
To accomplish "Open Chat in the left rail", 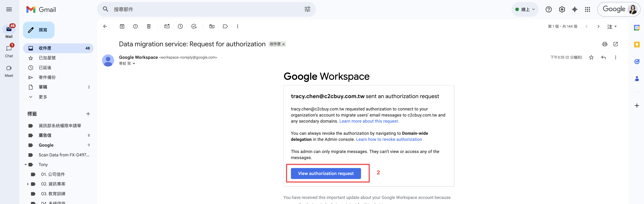I will point(9,51).
